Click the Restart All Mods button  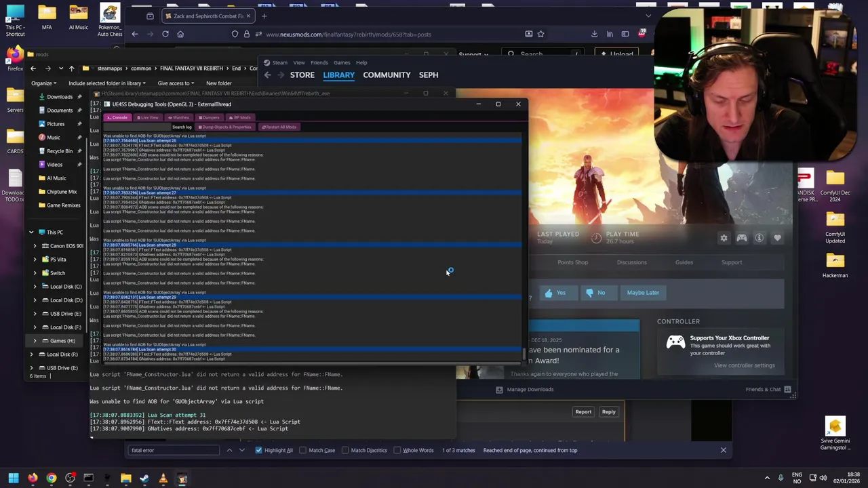point(279,127)
